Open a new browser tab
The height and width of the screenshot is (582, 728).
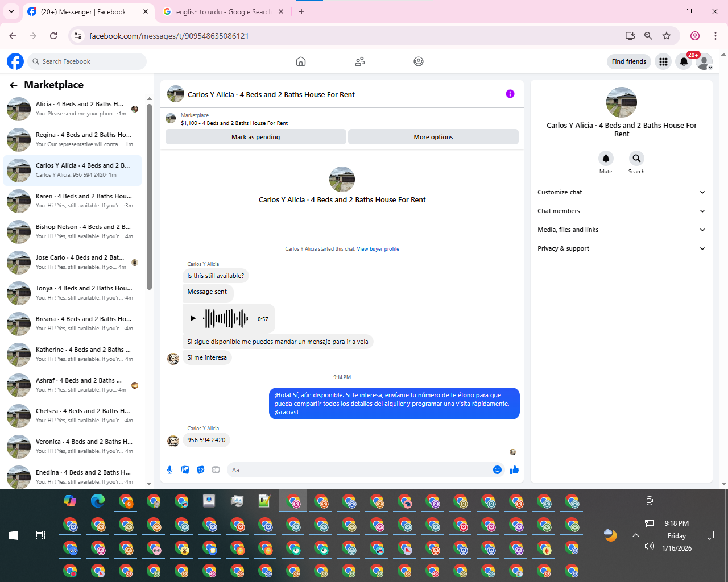[301, 11]
